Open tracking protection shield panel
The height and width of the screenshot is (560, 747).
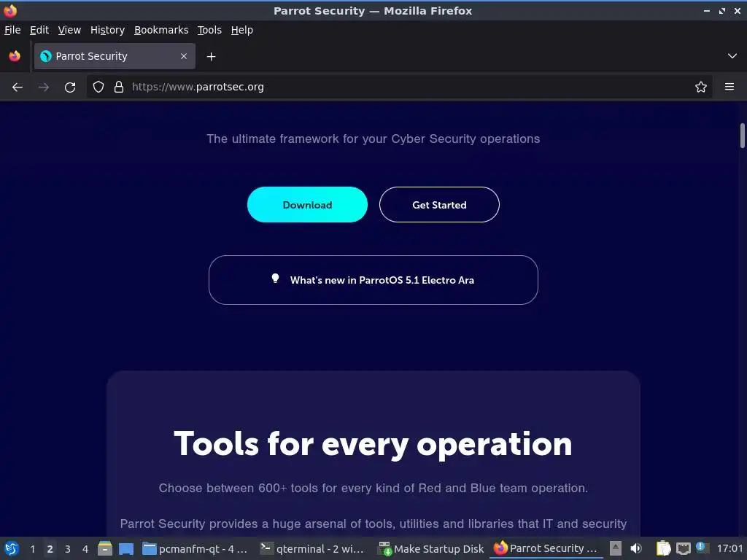point(98,87)
